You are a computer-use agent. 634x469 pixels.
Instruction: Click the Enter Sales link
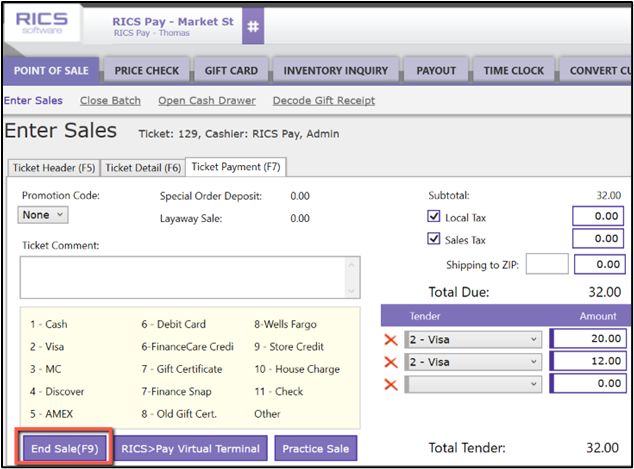click(x=33, y=100)
